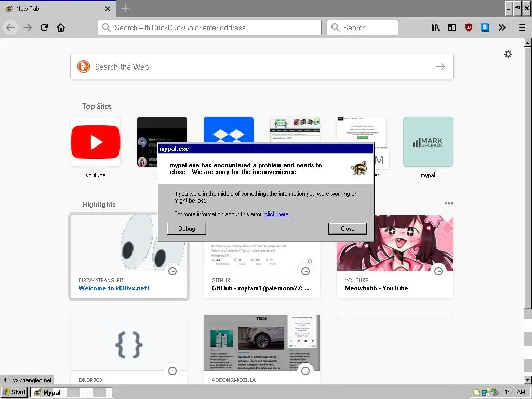532x399 pixels.
Task: Click the first system tray icon
Action: click(x=477, y=393)
